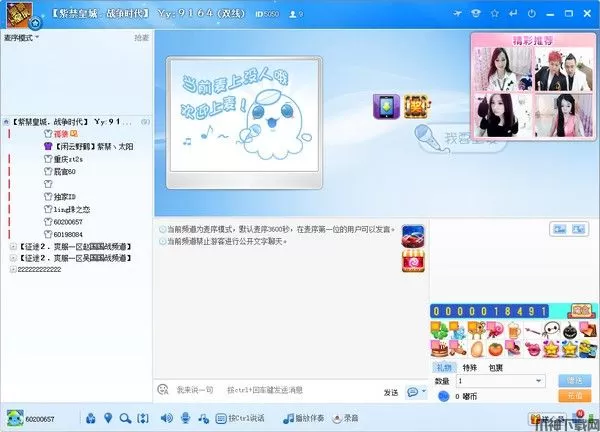Switch to the 特殊 gift tab
The image size is (600, 432).
point(470,367)
